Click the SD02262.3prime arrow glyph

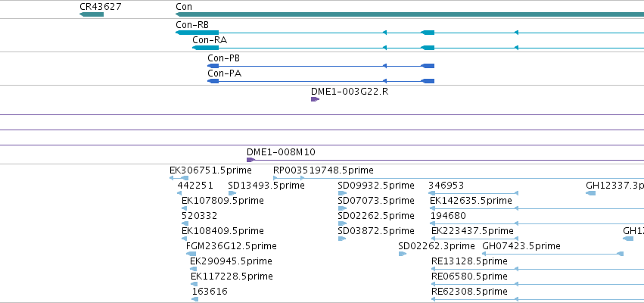403,254
